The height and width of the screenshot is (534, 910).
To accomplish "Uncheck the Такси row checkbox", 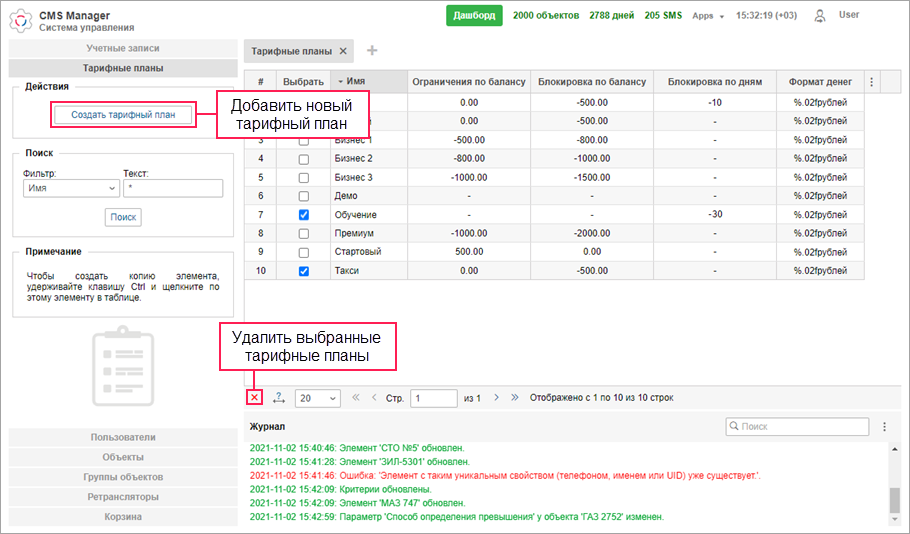I will (x=304, y=271).
